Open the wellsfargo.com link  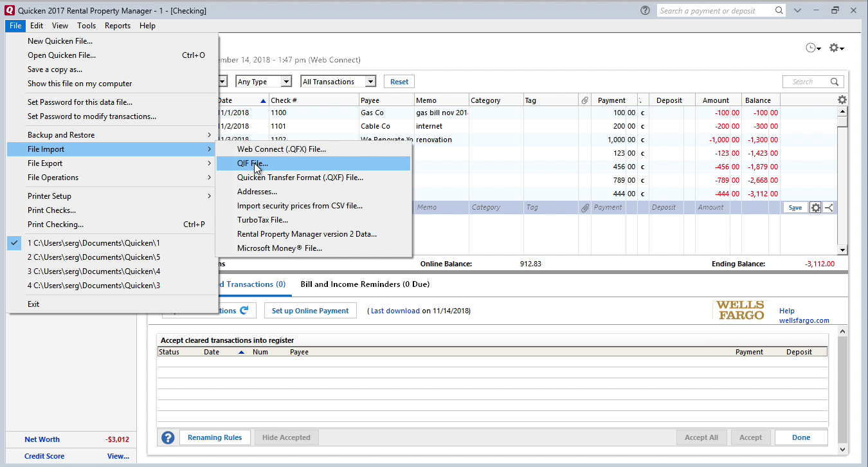[804, 320]
